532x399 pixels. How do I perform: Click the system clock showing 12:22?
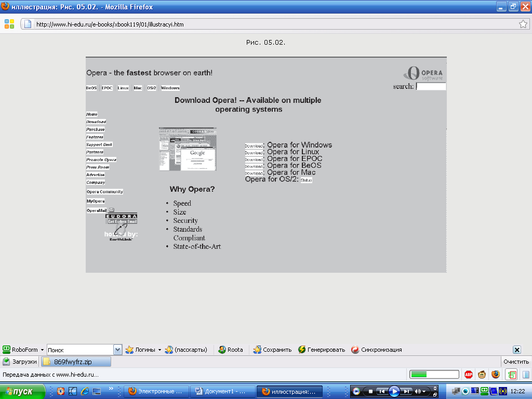tap(517, 392)
